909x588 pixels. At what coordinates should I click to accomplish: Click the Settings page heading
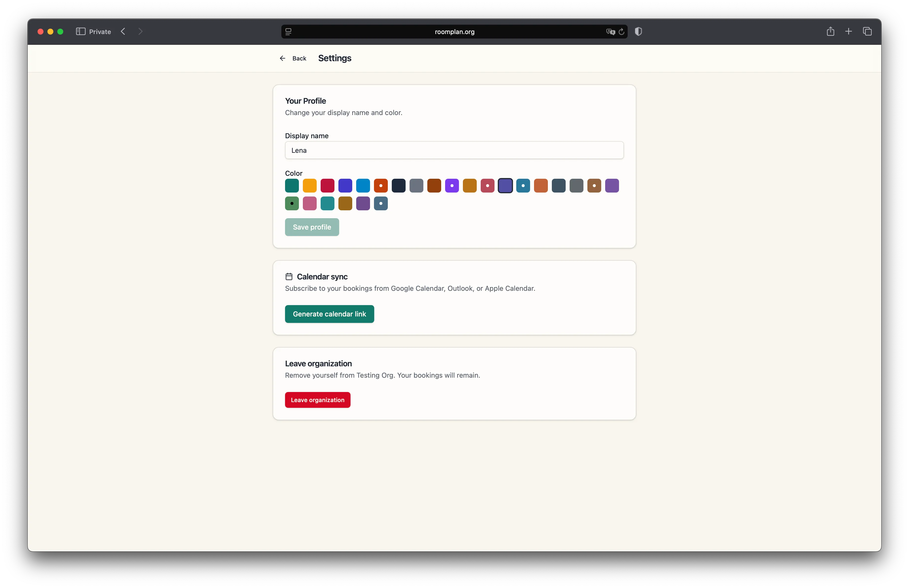click(334, 58)
